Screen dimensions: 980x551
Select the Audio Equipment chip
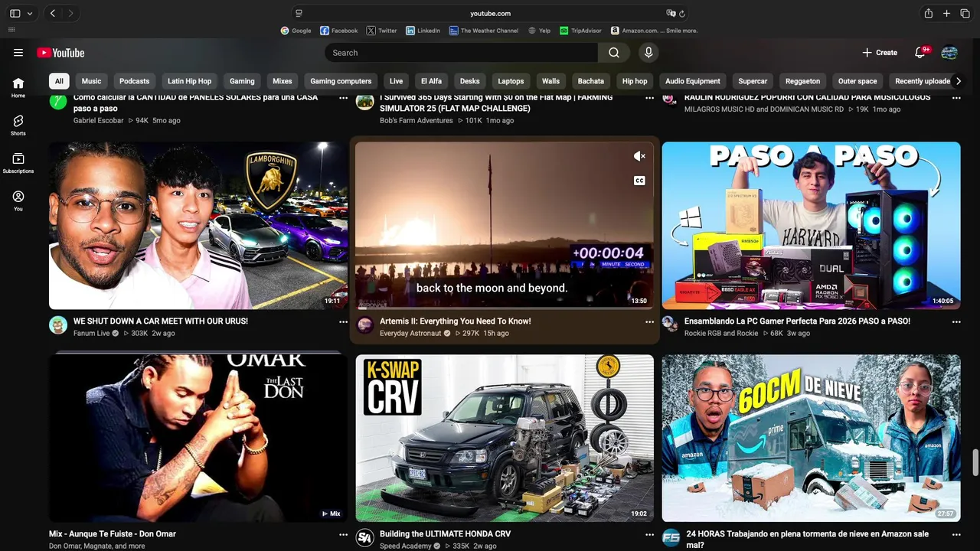point(693,81)
